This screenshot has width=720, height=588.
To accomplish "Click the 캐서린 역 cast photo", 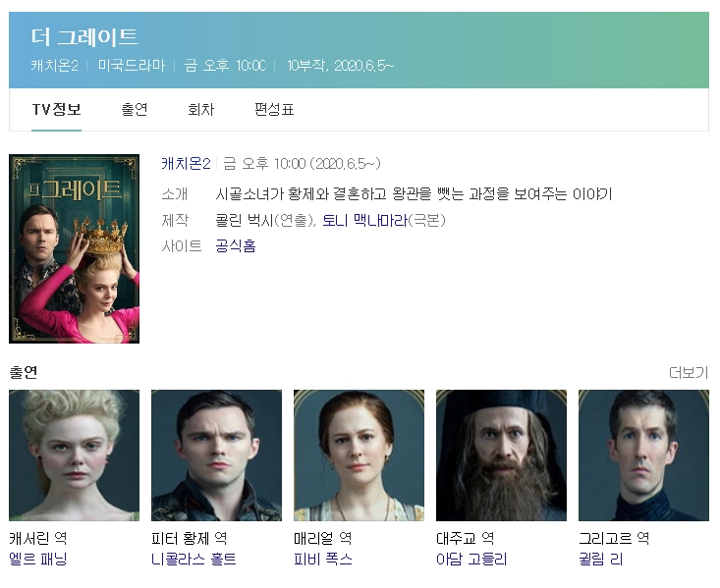I will click(x=74, y=455).
